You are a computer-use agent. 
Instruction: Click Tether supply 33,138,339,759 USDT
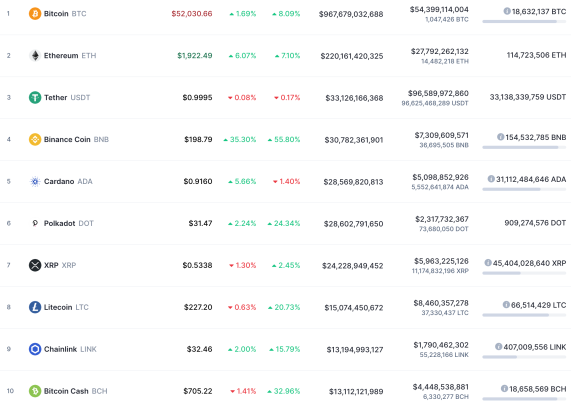[x=528, y=97]
